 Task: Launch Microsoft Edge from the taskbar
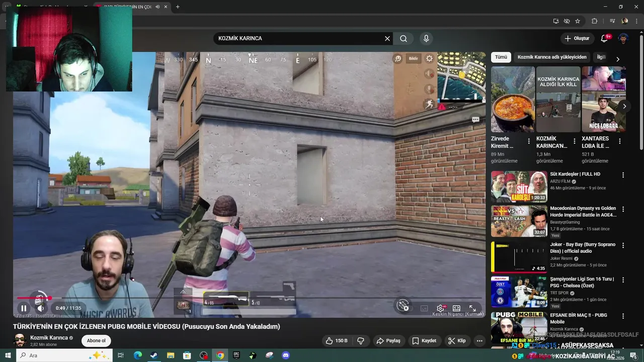[x=137, y=355]
